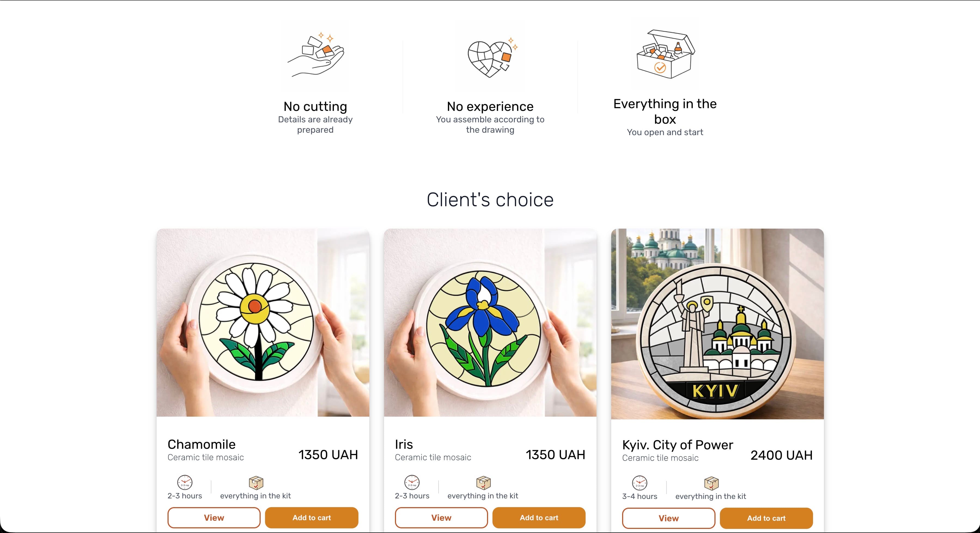
Task: Add Kyiv City of Power to cart
Action: click(x=766, y=518)
